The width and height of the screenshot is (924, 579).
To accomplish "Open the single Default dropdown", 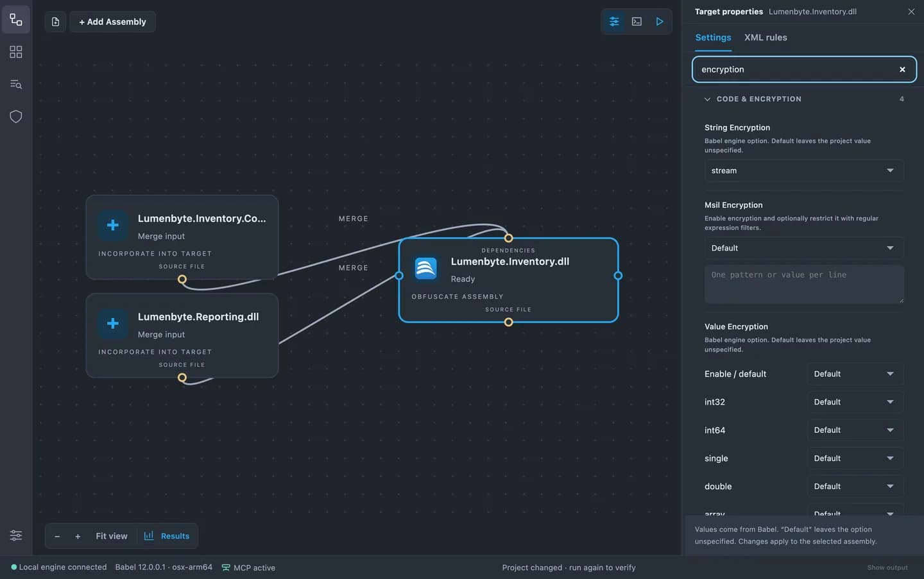I will (855, 458).
